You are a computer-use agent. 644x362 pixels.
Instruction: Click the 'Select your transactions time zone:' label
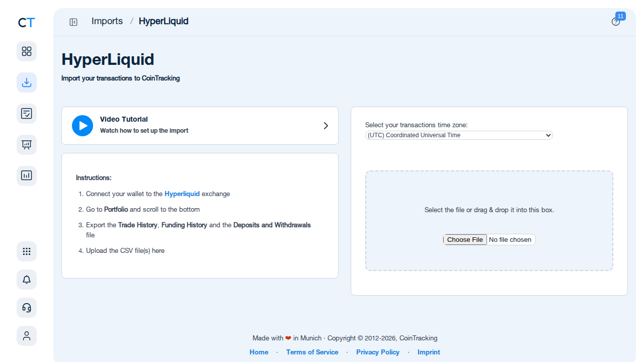pos(417,125)
